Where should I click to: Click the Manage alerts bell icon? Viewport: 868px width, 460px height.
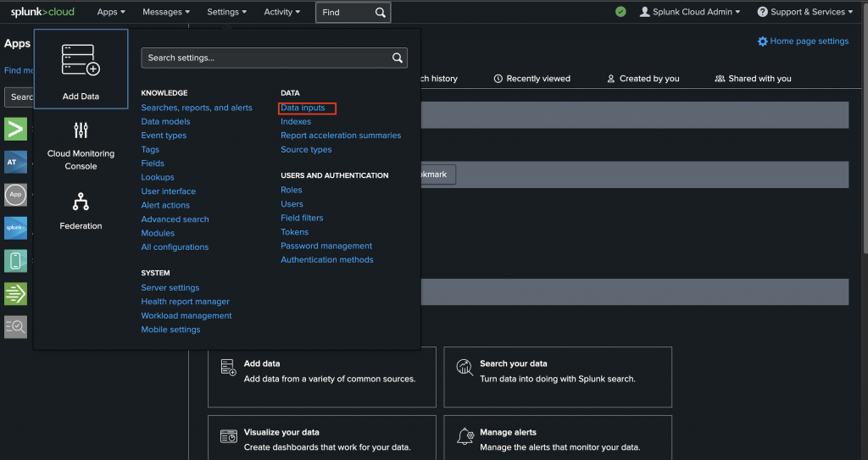465,437
